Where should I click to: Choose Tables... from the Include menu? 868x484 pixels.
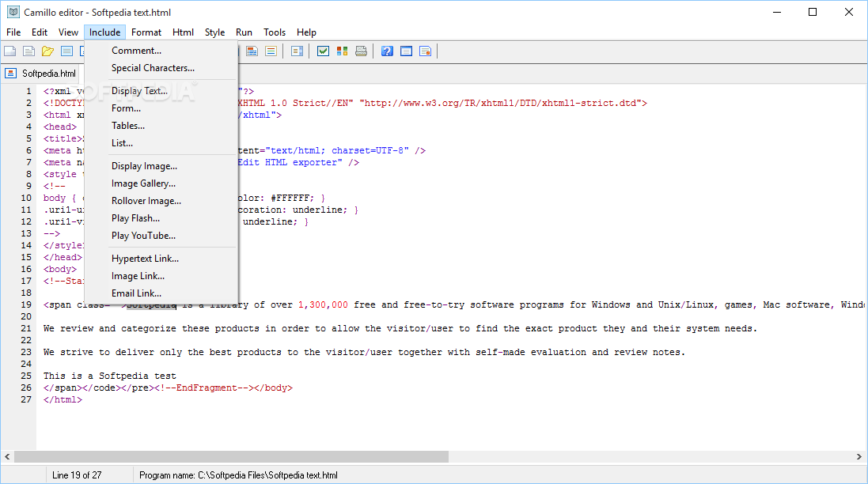coord(161,126)
